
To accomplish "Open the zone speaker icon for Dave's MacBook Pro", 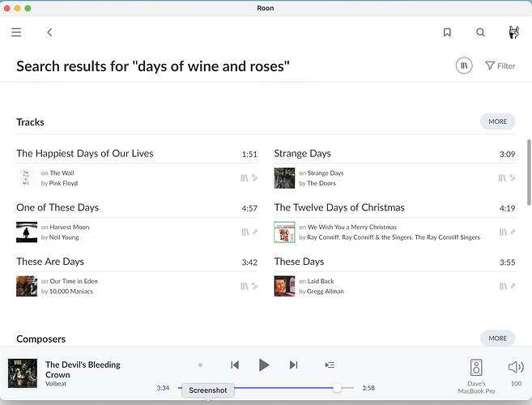I will tap(476, 367).
